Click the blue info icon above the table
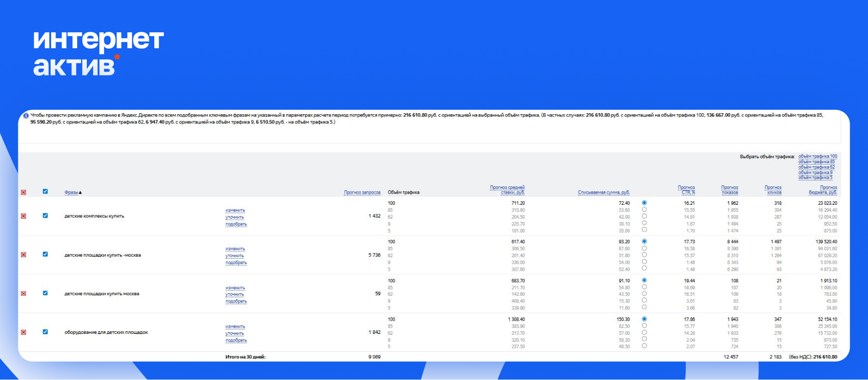The width and height of the screenshot is (868, 380). pos(26,116)
